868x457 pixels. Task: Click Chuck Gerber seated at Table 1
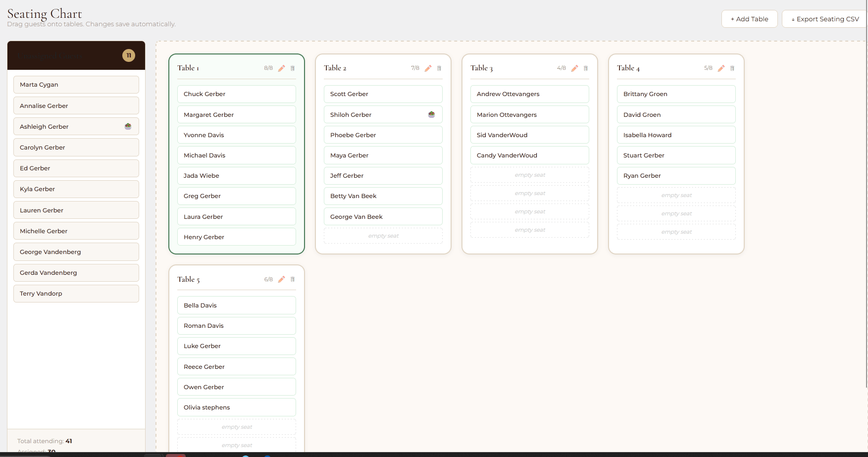(236, 94)
